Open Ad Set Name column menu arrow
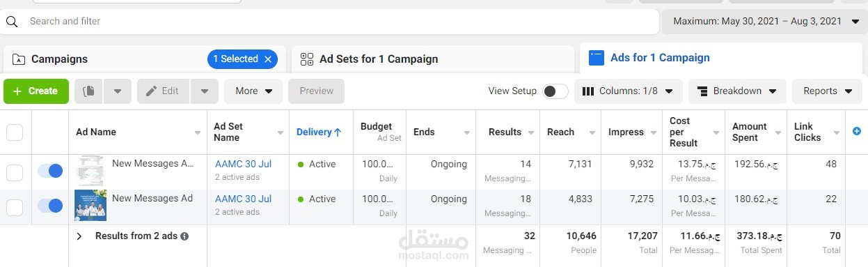Screen dimensions: 868x267 (281, 132)
